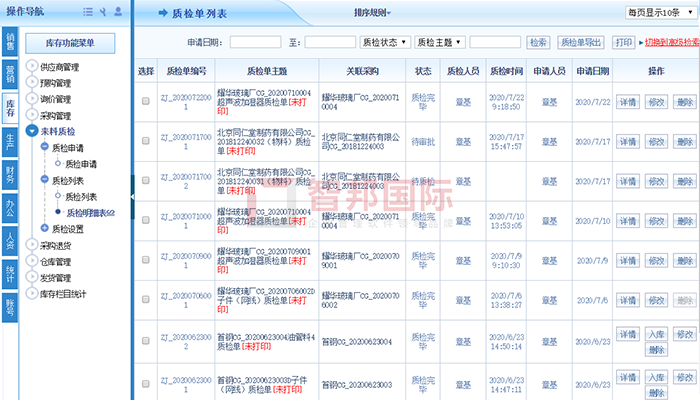The height and width of the screenshot is (400, 700).
Task: Click the 打印 print button
Action: pos(623,42)
